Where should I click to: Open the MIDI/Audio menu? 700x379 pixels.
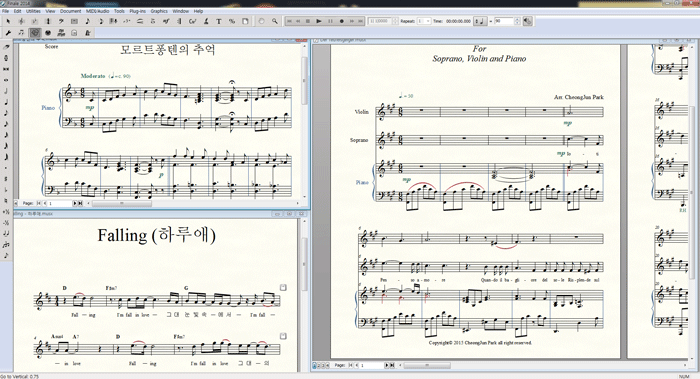point(97,11)
